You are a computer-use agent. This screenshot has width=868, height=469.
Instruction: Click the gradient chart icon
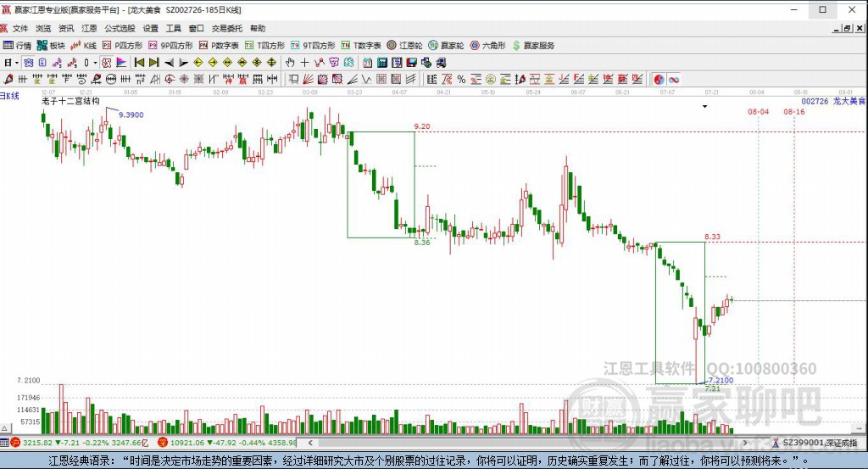[121, 63]
